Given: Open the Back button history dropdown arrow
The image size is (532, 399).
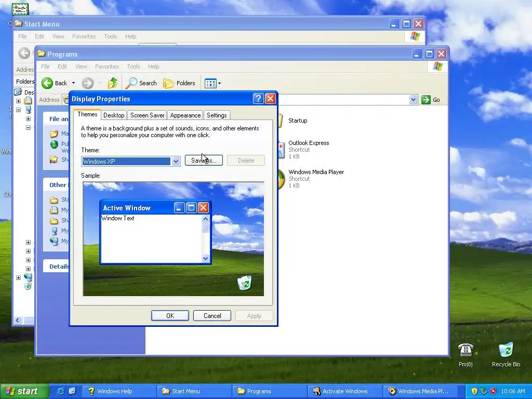Looking at the screenshot, I should click(x=73, y=83).
